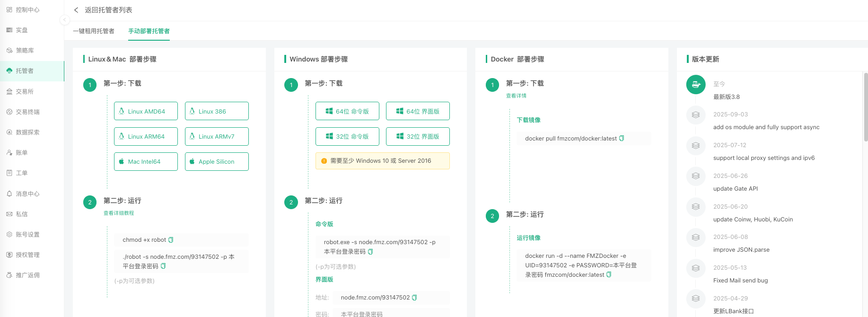Switch to the 手动部署托管者 tab
Screen dimensions: 868x317
[x=149, y=31]
